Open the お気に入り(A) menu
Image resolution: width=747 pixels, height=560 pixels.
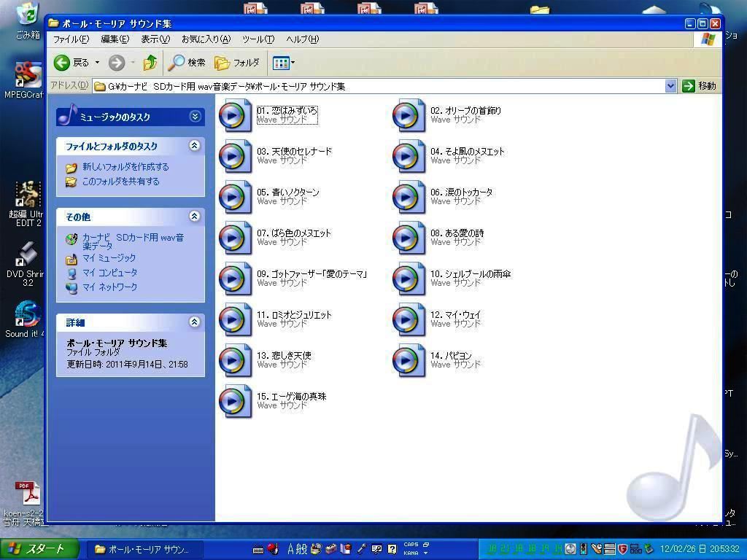click(206, 39)
